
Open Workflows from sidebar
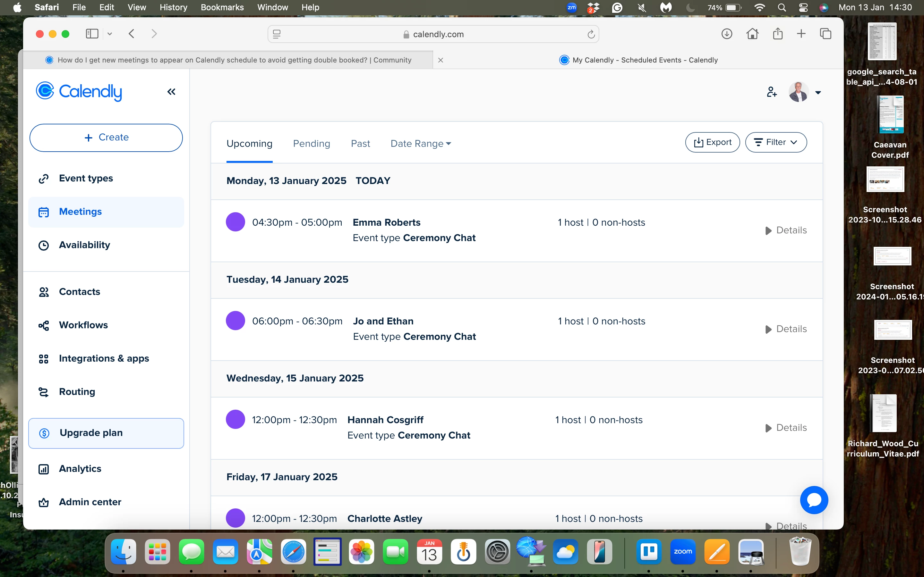[83, 325]
